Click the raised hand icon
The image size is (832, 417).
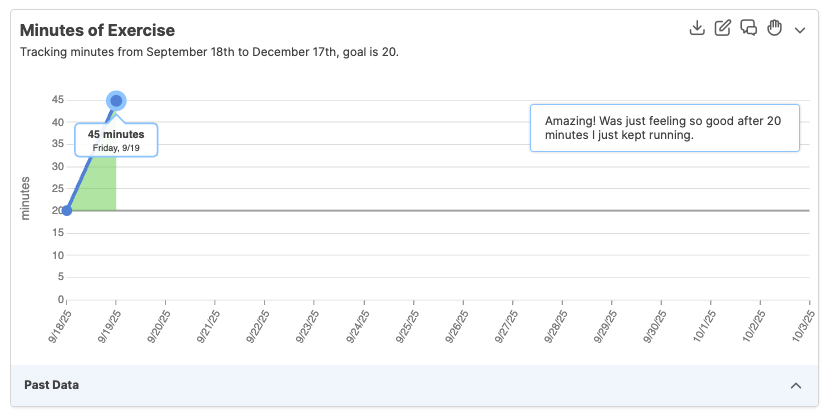774,28
